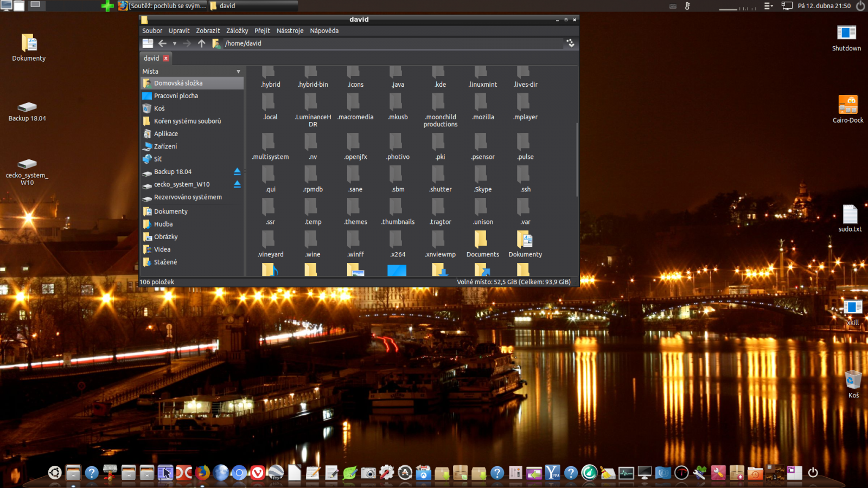The image size is (868, 488).
Task: Eject the Backup 18.04 volume
Action: coord(237,170)
